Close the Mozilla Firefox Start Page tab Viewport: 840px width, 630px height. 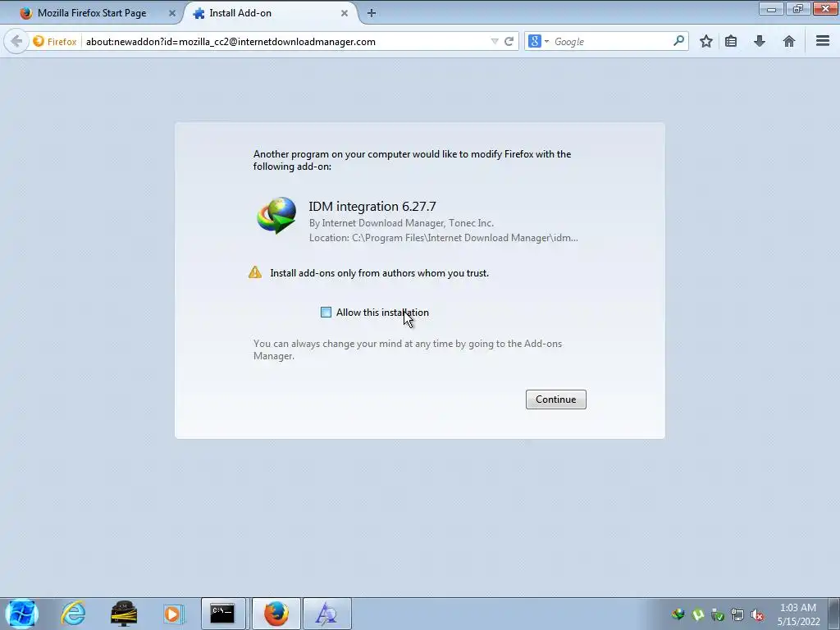click(172, 13)
